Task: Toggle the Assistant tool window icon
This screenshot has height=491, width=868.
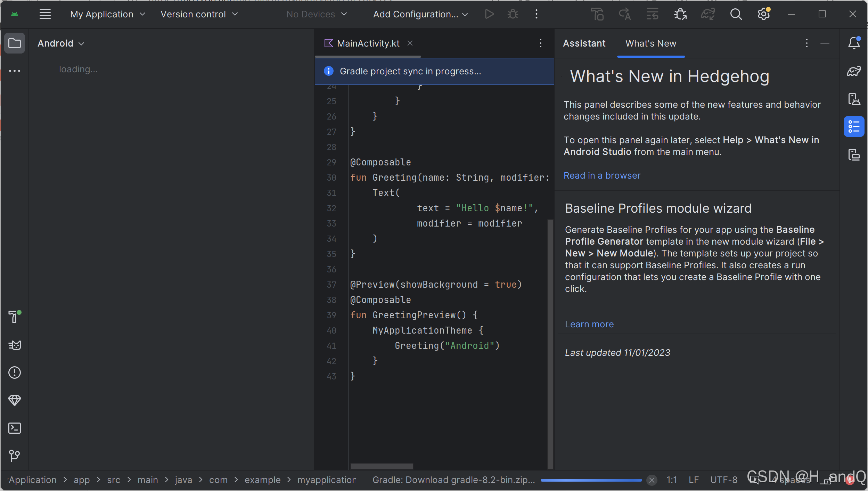Action: [x=854, y=126]
